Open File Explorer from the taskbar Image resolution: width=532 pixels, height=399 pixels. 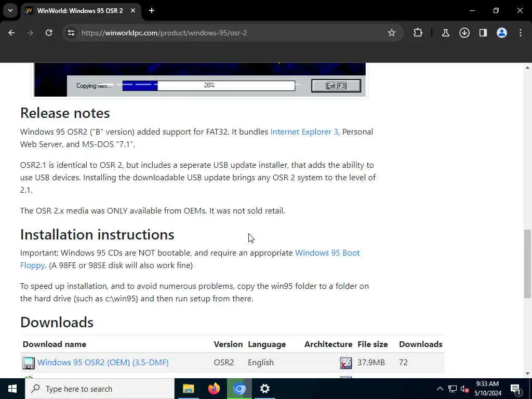point(188,389)
